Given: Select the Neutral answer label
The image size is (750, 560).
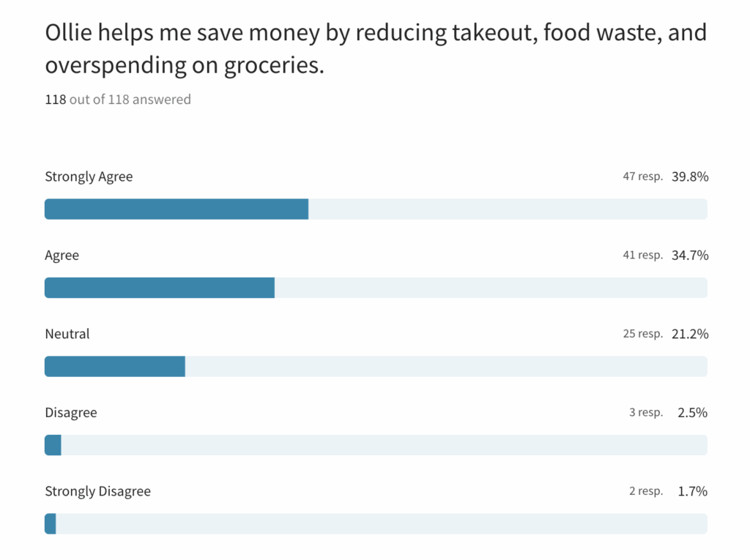Looking at the screenshot, I should coord(67,334).
